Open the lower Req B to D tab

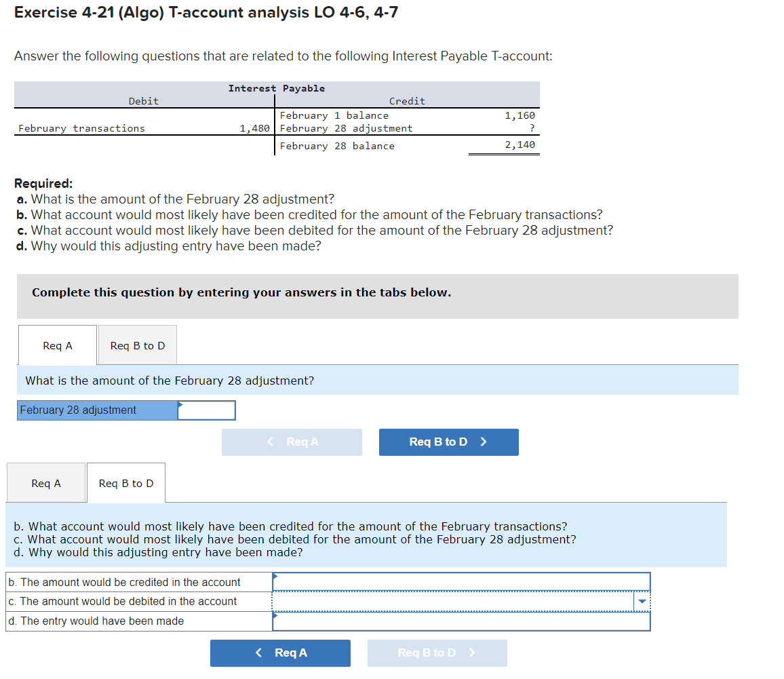125,483
